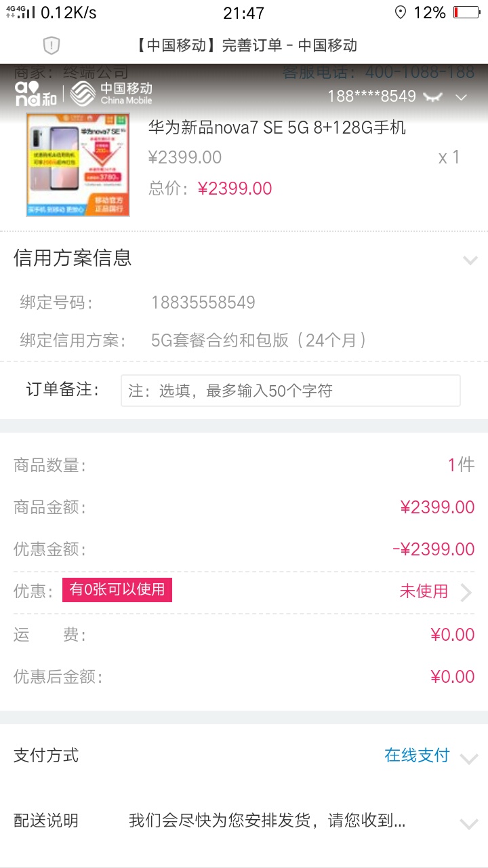Open 华为新品nova7 SE 5G product title
This screenshot has height=868, width=488.
pyautogui.click(x=277, y=127)
